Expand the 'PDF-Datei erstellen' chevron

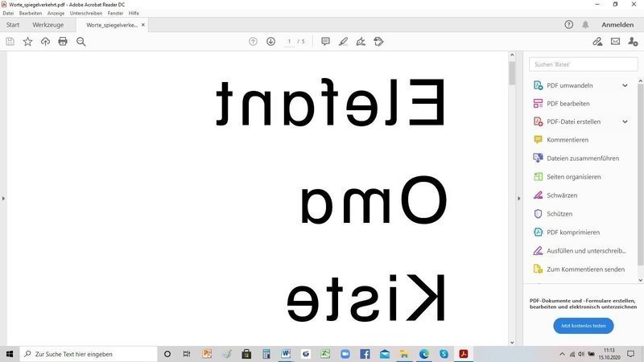pos(625,121)
